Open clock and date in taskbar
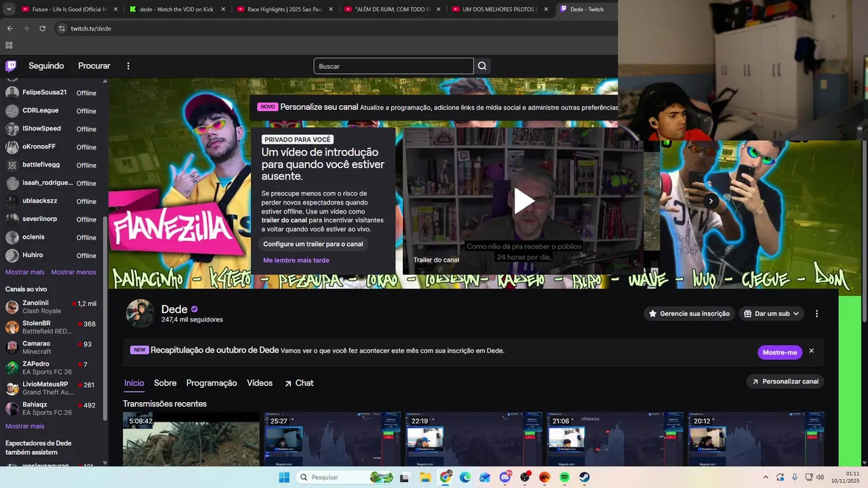This screenshot has height=488, width=868. (x=845, y=477)
